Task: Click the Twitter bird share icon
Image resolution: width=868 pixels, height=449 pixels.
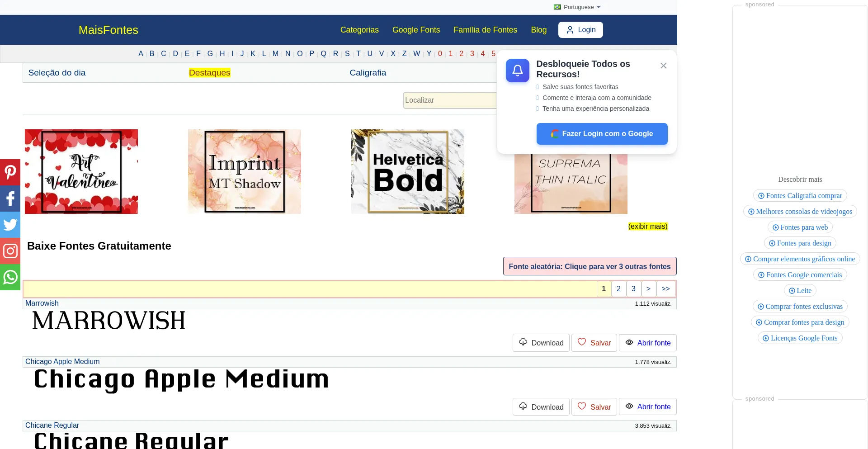Action: (x=10, y=224)
